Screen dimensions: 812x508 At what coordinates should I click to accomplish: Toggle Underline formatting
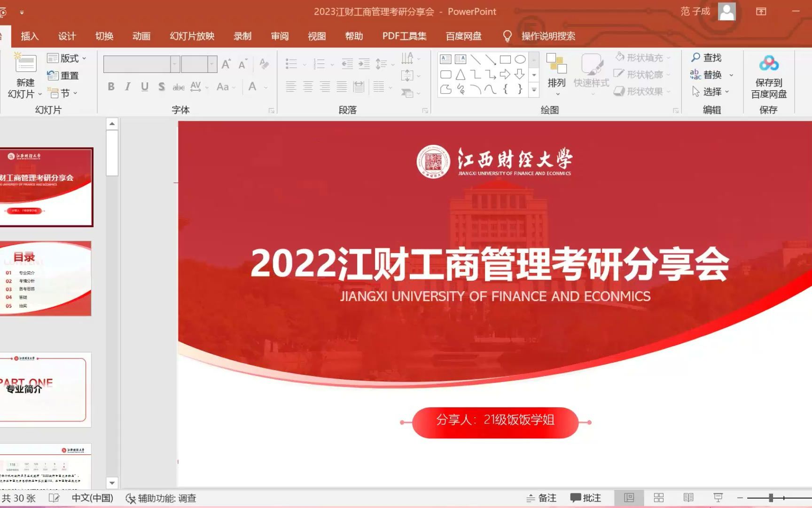pyautogui.click(x=145, y=87)
